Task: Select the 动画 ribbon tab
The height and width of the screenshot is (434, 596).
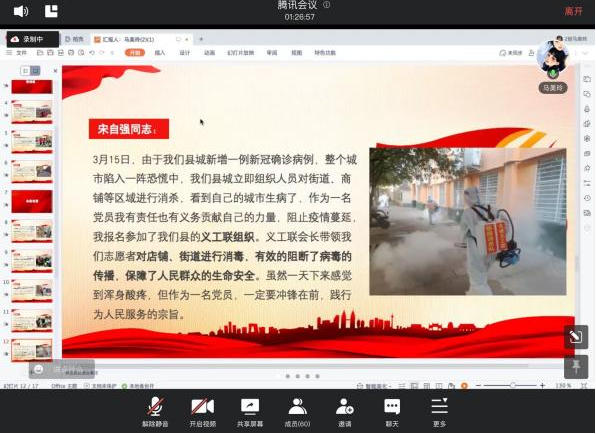Action: pyautogui.click(x=209, y=53)
